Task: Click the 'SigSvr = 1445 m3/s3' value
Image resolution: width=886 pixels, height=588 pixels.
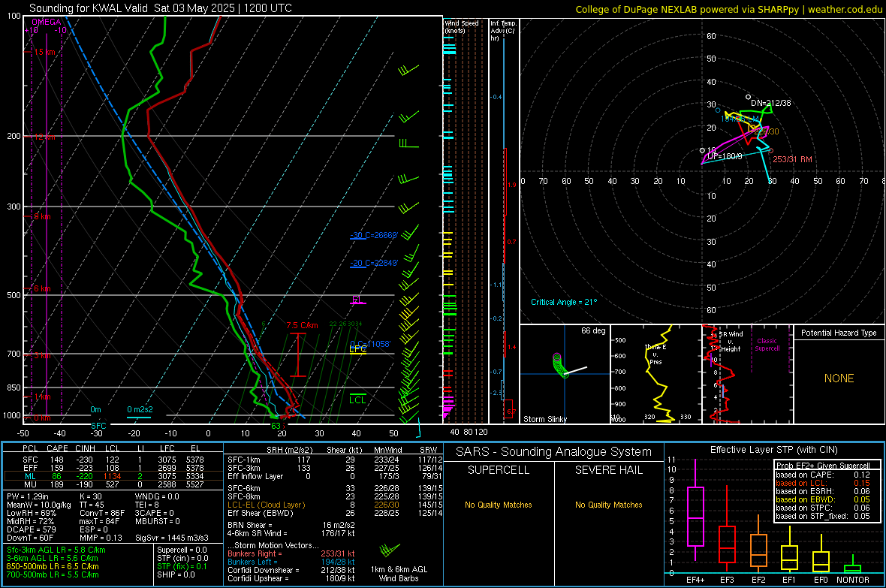Action: pos(172,538)
